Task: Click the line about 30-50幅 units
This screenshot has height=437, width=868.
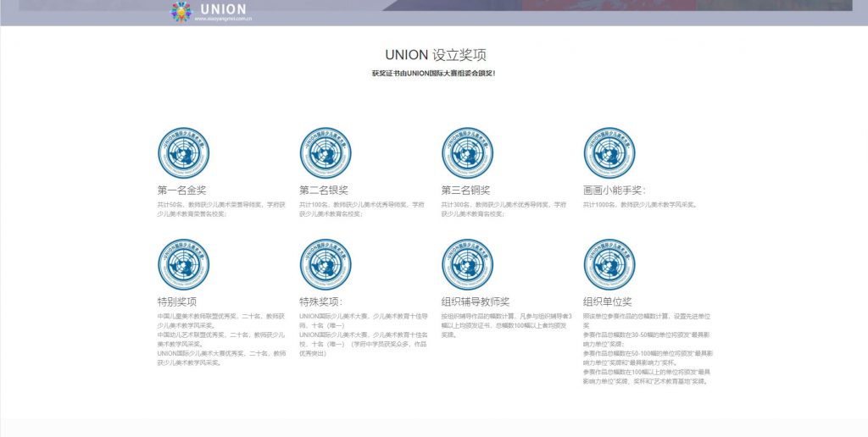Action: (647, 340)
